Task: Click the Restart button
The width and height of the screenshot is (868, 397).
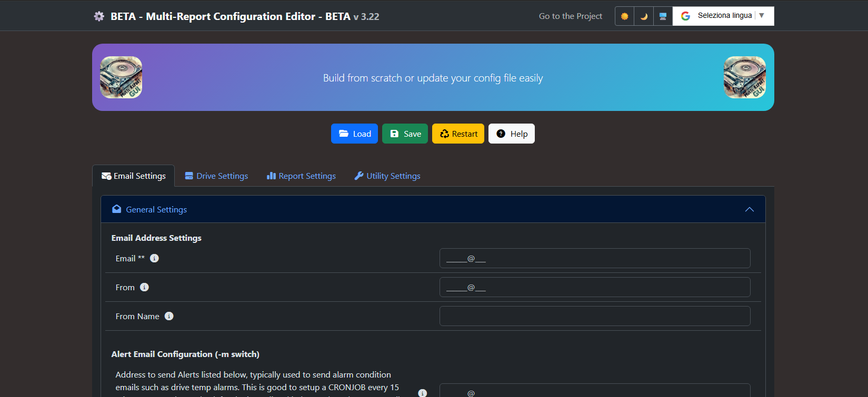Action: pyautogui.click(x=458, y=134)
